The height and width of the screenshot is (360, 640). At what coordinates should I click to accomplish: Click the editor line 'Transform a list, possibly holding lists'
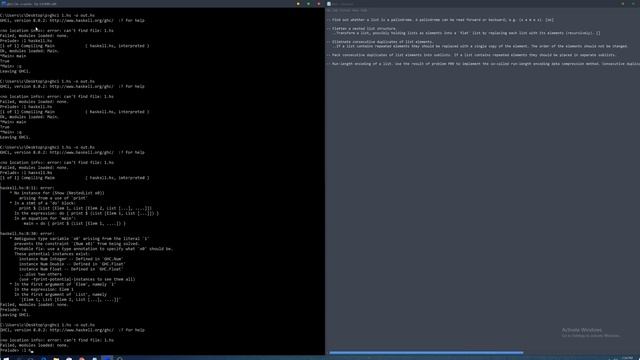coord(467,33)
